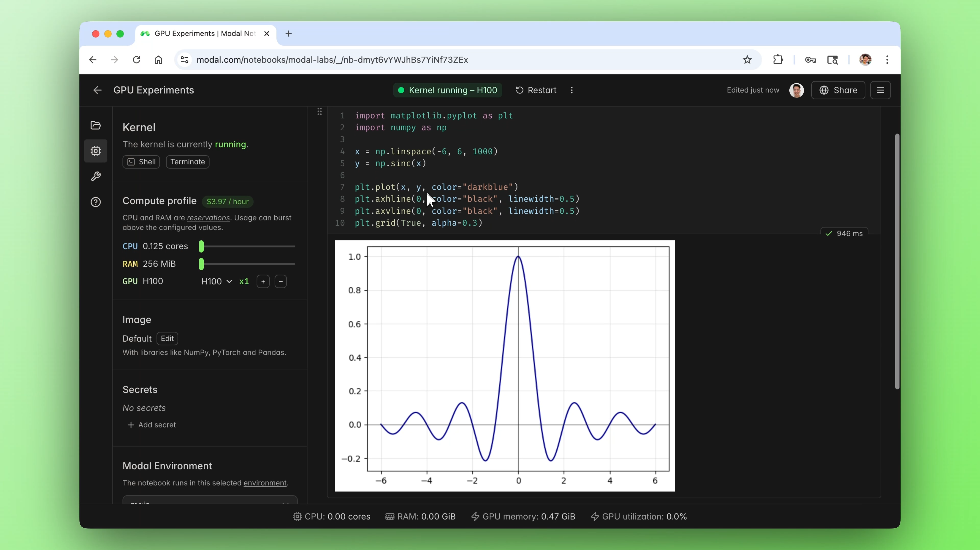Click the cell drag handle icon
This screenshot has height=550, width=980.
click(320, 111)
